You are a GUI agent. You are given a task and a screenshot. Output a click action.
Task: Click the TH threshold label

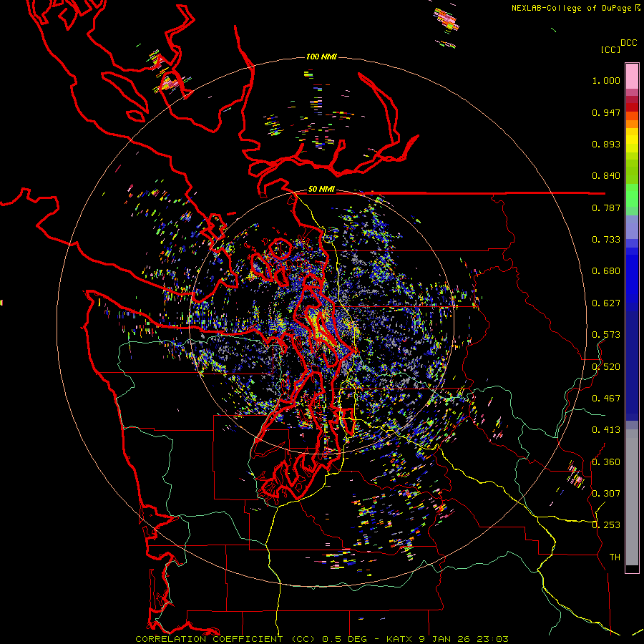615,557
